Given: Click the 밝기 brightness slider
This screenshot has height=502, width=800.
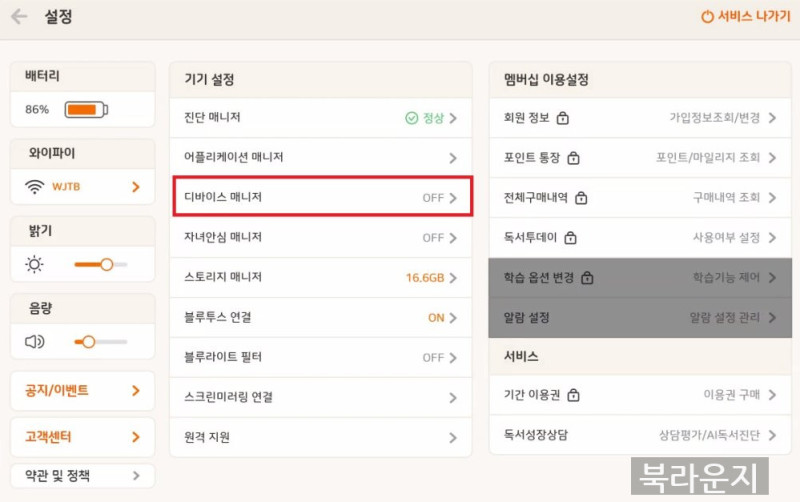Looking at the screenshot, I should click(x=100, y=265).
